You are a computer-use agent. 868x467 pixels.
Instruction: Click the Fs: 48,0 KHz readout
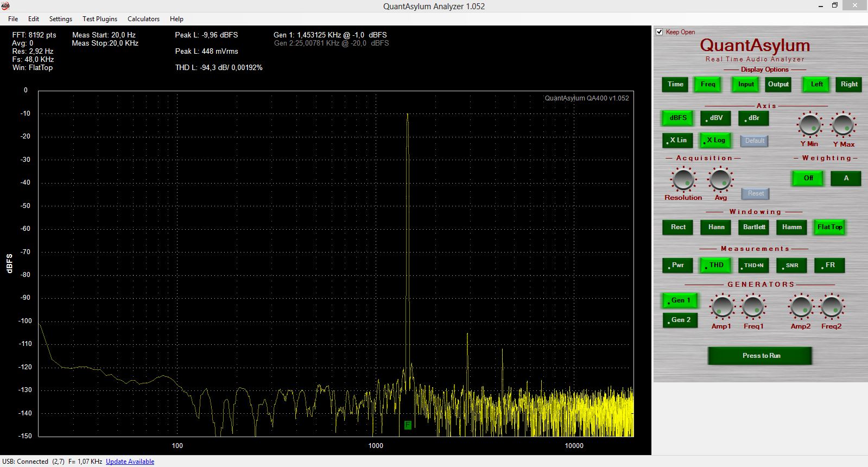tap(33, 59)
